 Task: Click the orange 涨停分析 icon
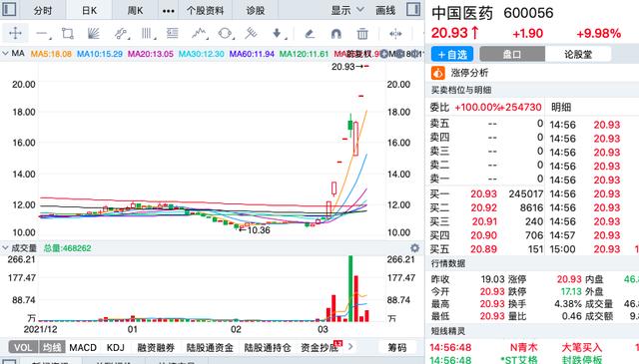pos(438,73)
